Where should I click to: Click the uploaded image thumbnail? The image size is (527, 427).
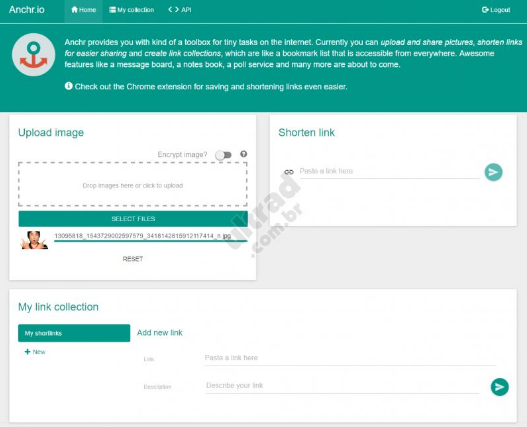click(34, 240)
